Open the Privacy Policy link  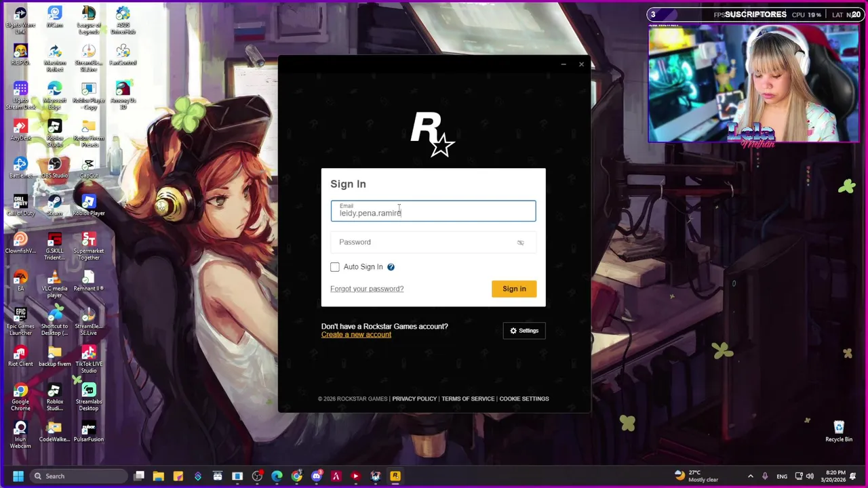(414, 399)
